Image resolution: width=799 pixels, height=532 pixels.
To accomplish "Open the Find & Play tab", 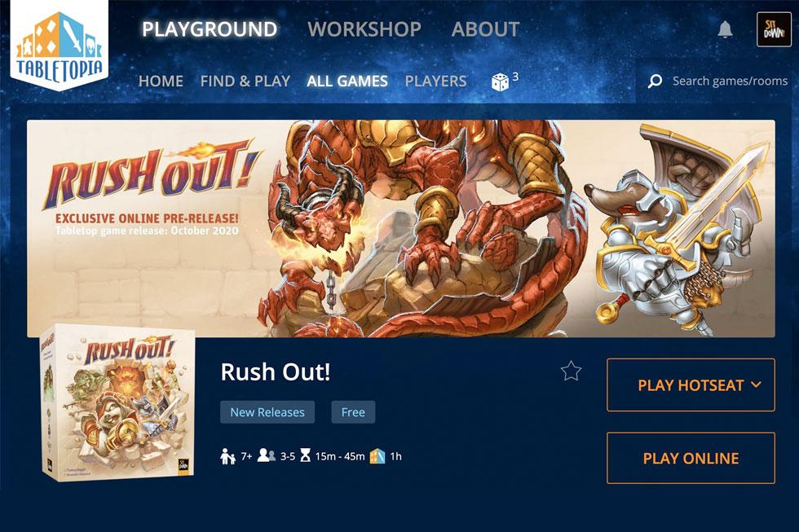I will (x=245, y=81).
